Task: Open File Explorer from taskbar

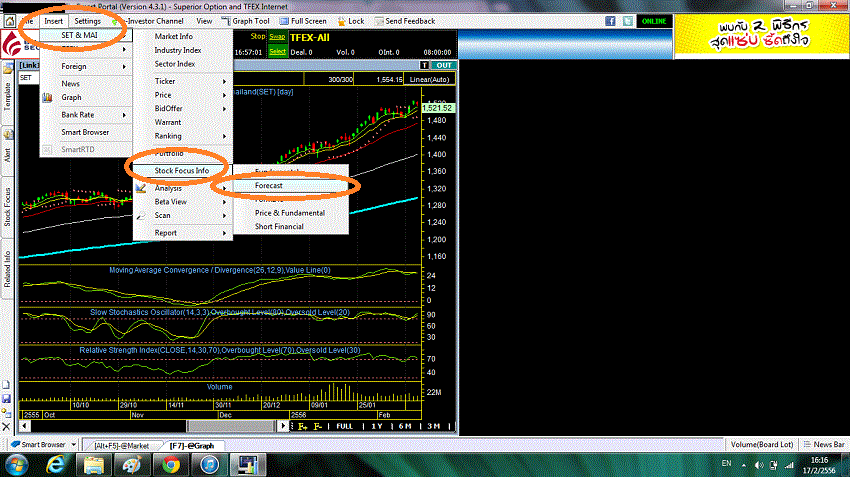Action: (94, 465)
